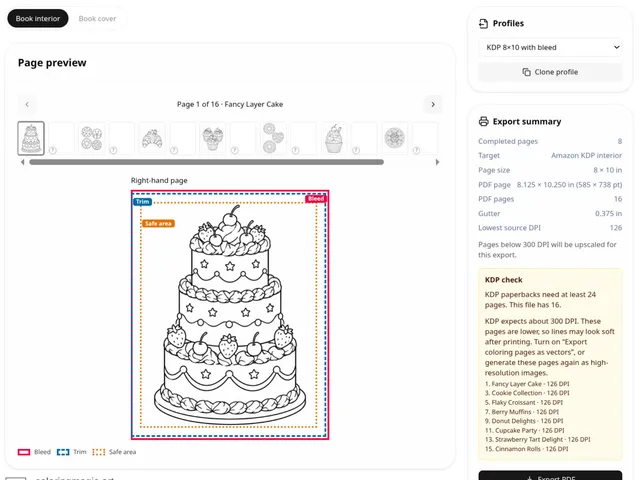Viewport: 640px width, 480px height.
Task: Select the Berry Muffins thumbnail
Action: [x=213, y=138]
